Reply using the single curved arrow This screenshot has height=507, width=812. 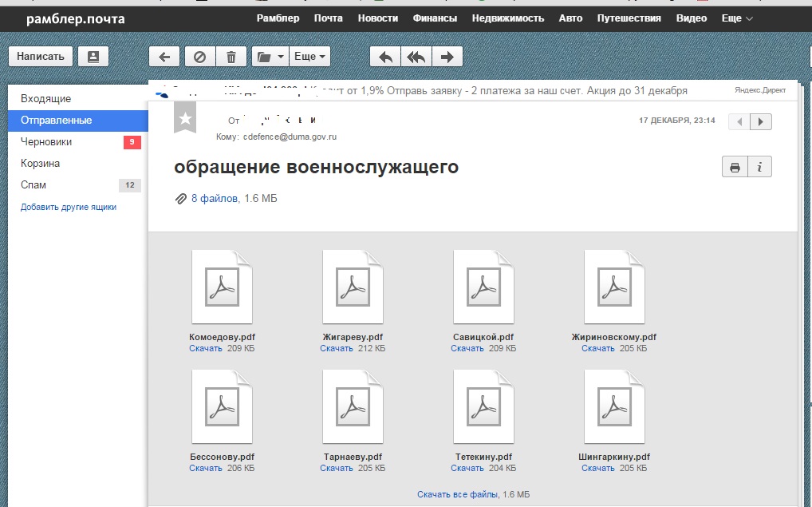point(385,57)
